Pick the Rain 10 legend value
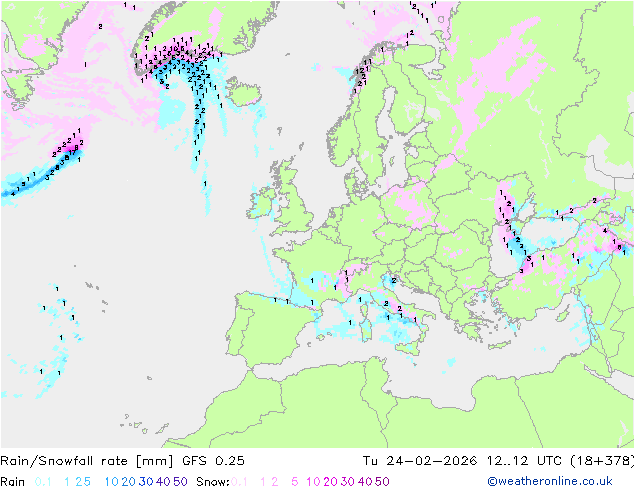The width and height of the screenshot is (634, 490). tap(112, 482)
